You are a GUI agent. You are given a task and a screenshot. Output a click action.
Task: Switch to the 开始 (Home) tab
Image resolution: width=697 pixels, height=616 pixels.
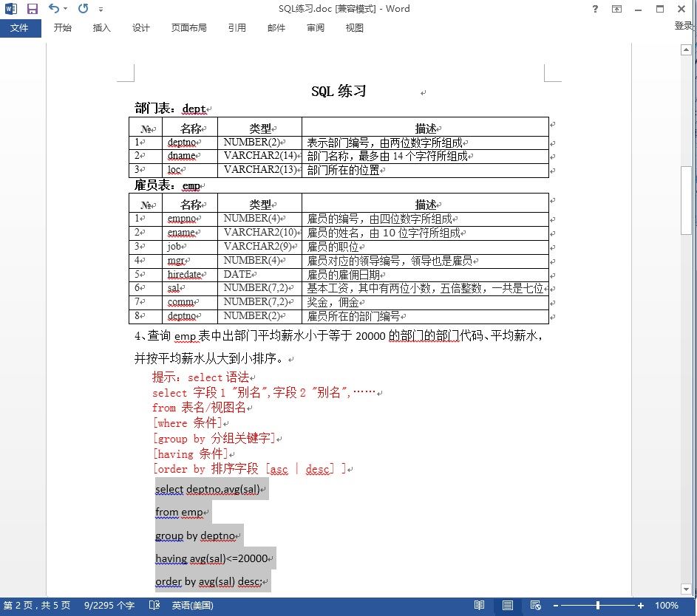click(63, 28)
